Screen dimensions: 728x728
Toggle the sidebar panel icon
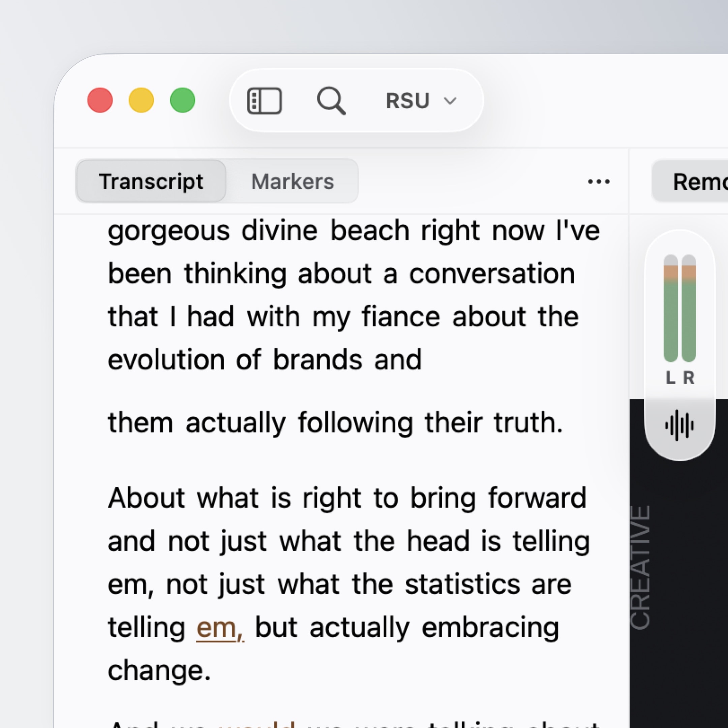click(x=265, y=101)
